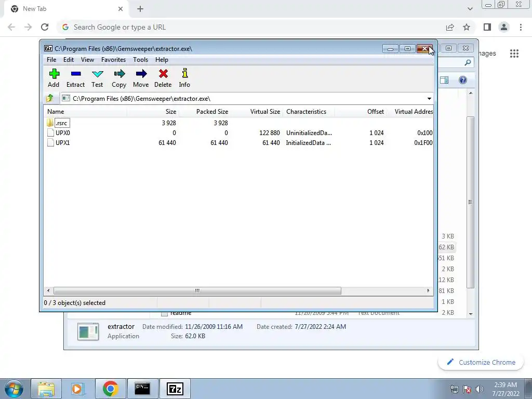Bookmark this tab with the star icon
Screen dimensions: 532x399
pyautogui.click(x=467, y=27)
